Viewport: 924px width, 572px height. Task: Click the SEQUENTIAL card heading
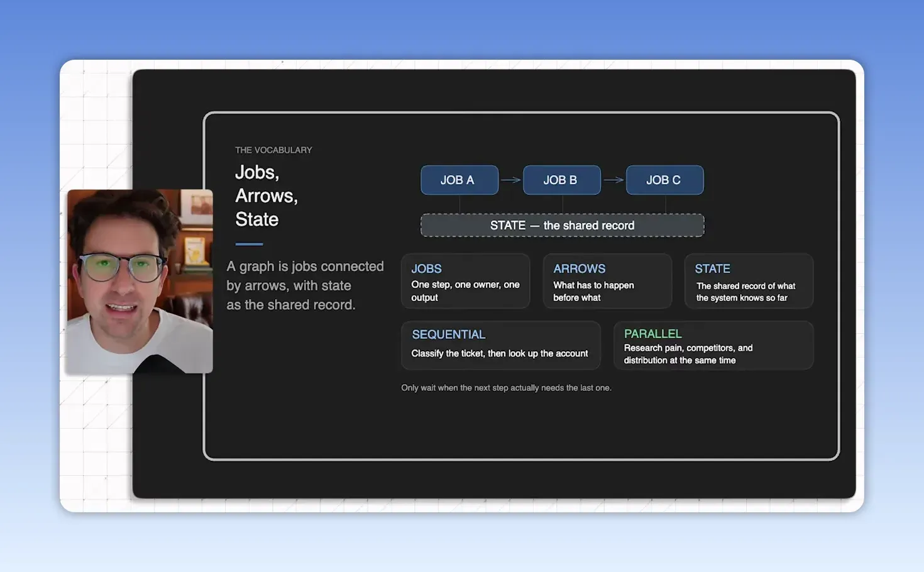449,334
